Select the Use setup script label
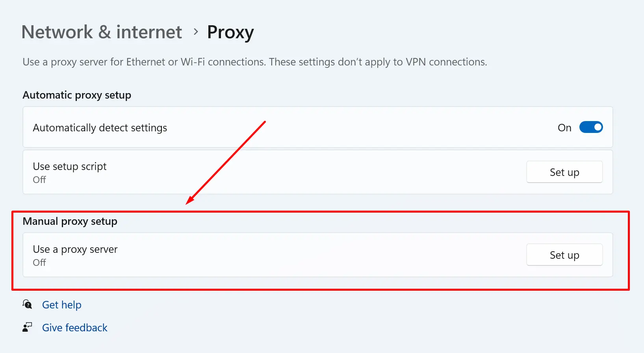This screenshot has width=644, height=353. click(x=70, y=166)
